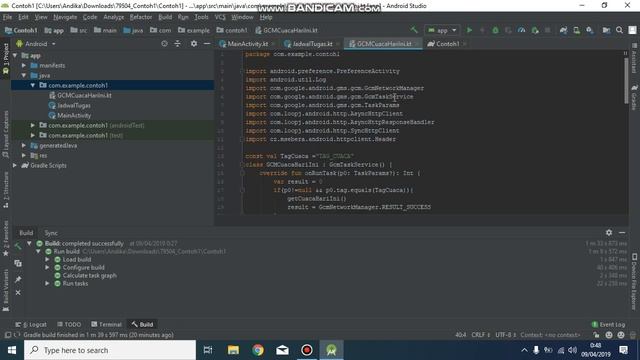Click the editor vertical scrollbar
Viewport: 640px width, 360px height.
pos(626,81)
